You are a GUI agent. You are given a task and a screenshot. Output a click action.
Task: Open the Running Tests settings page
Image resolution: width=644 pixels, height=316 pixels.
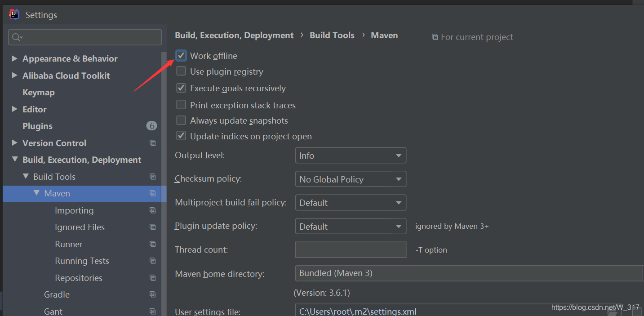pos(82,261)
